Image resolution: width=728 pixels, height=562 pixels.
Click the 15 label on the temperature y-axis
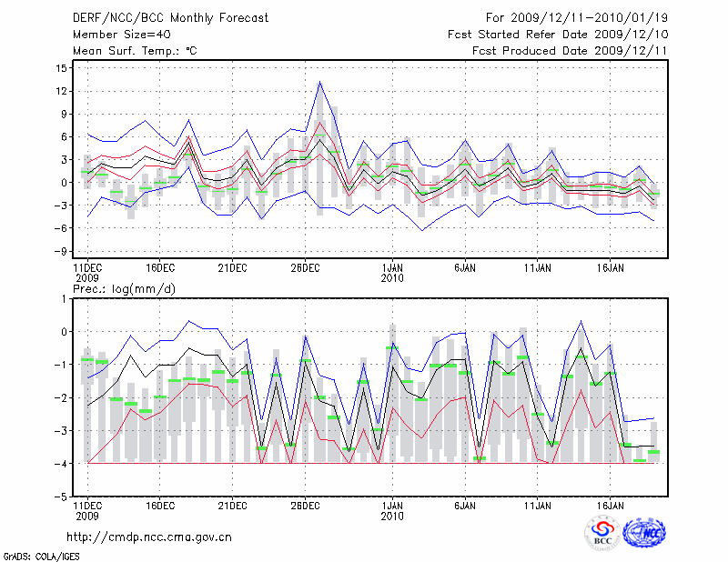(x=61, y=68)
